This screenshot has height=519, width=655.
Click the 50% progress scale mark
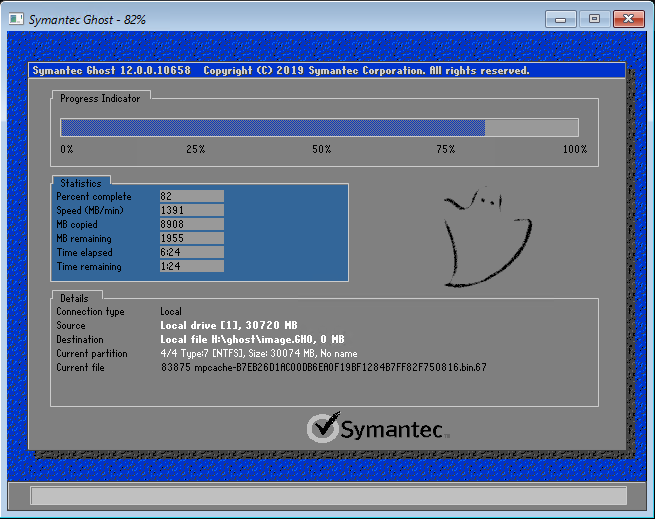322,149
